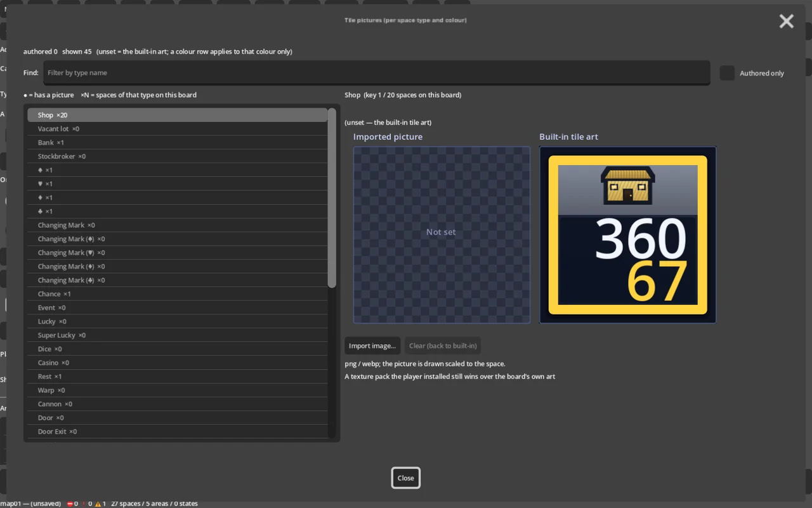Select the diamond suit space row
Viewport: 812px width, 508px height.
(x=178, y=197)
